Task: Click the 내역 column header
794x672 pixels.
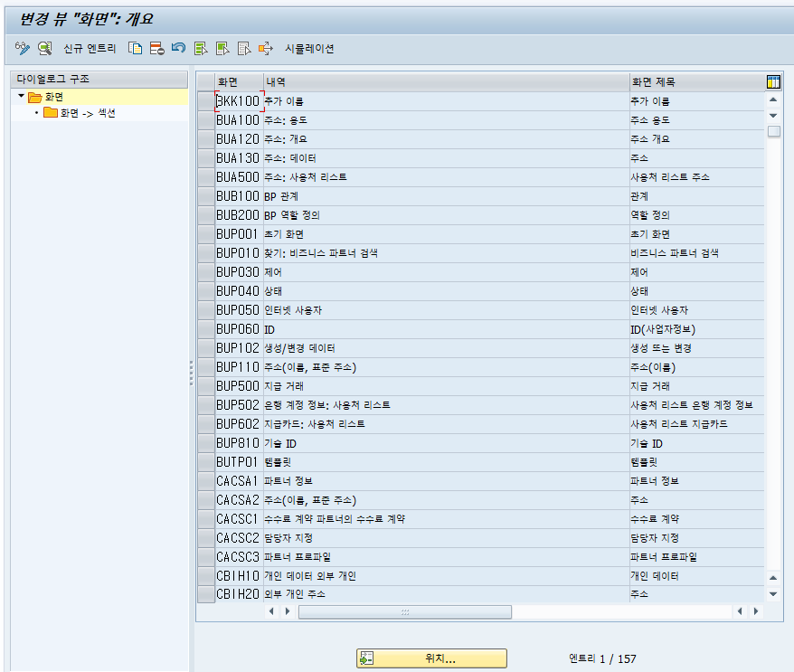Action: point(446,82)
